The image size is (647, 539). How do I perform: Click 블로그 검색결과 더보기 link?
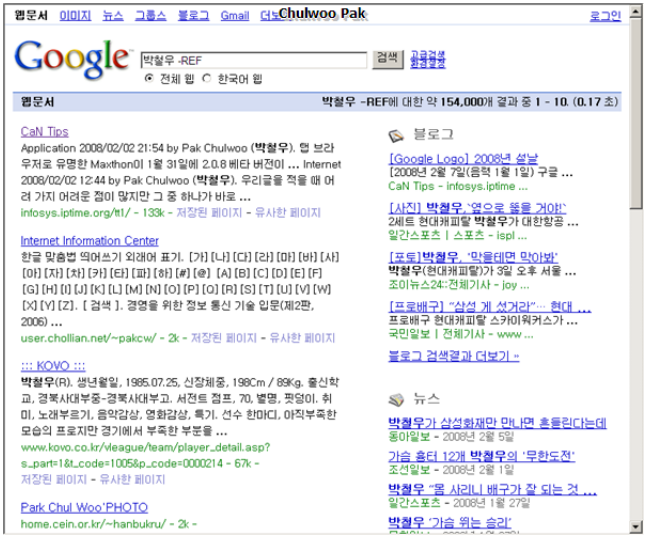click(x=453, y=356)
